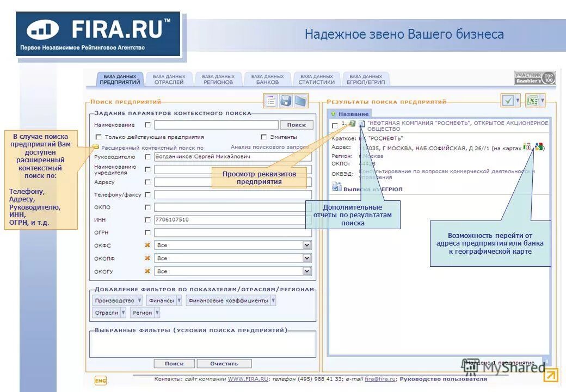566x392 pixels.
Task: Switch to База данных отраслей tab
Action: pyautogui.click(x=169, y=79)
